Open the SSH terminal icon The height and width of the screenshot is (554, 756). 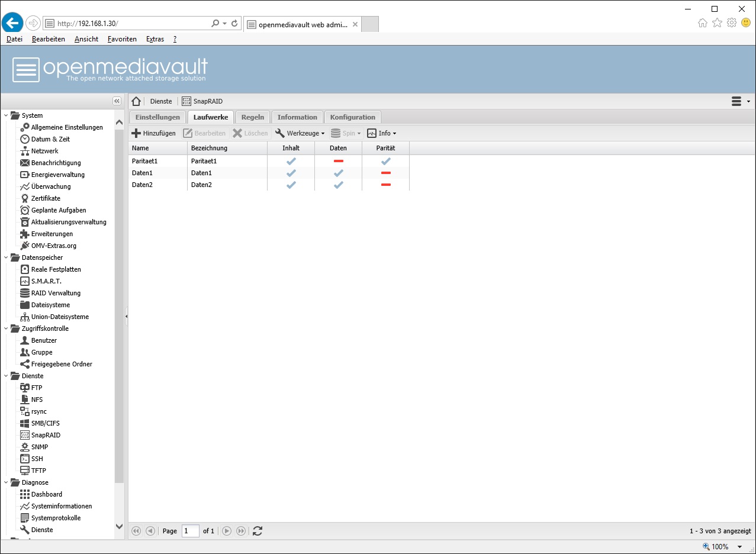click(x=25, y=459)
